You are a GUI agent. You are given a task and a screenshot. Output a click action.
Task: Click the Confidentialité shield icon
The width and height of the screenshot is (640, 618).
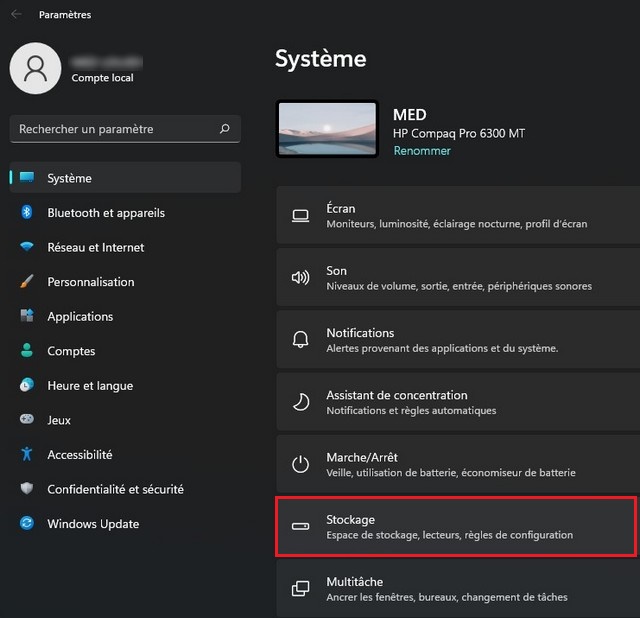click(27, 489)
